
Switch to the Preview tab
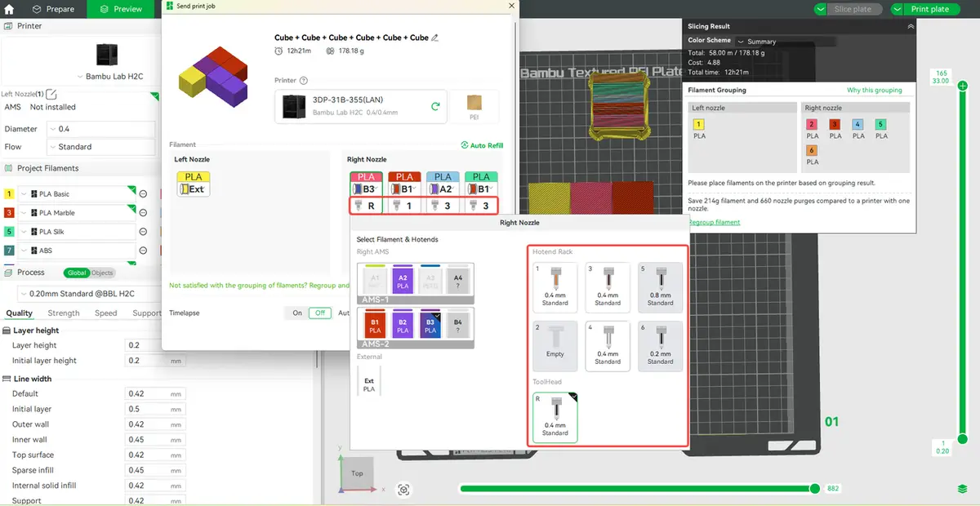coord(121,9)
